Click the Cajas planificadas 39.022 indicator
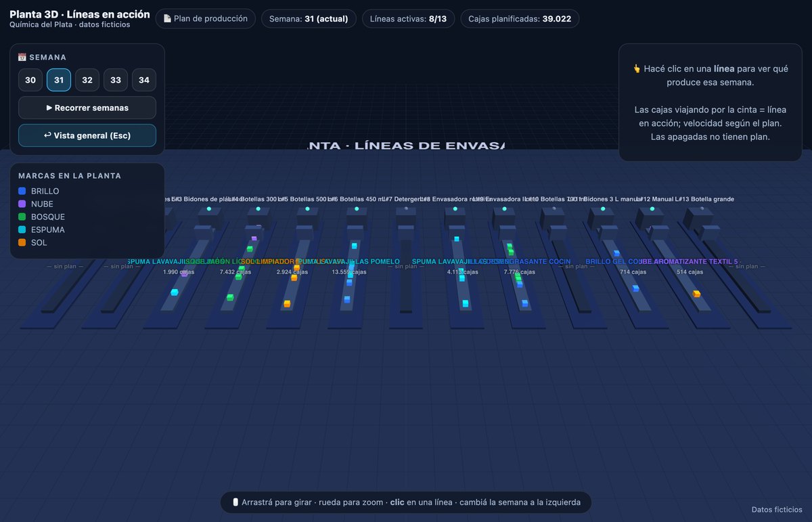Viewport: 812px width, 522px height. point(520,18)
